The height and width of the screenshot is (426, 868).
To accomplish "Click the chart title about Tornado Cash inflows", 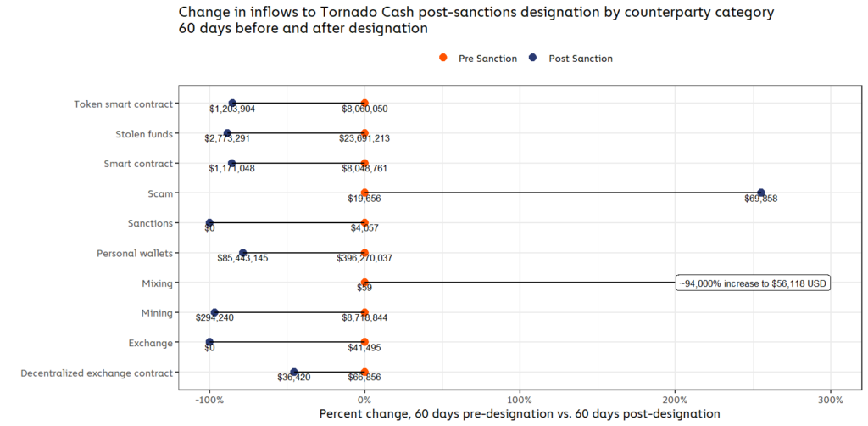I will click(476, 20).
